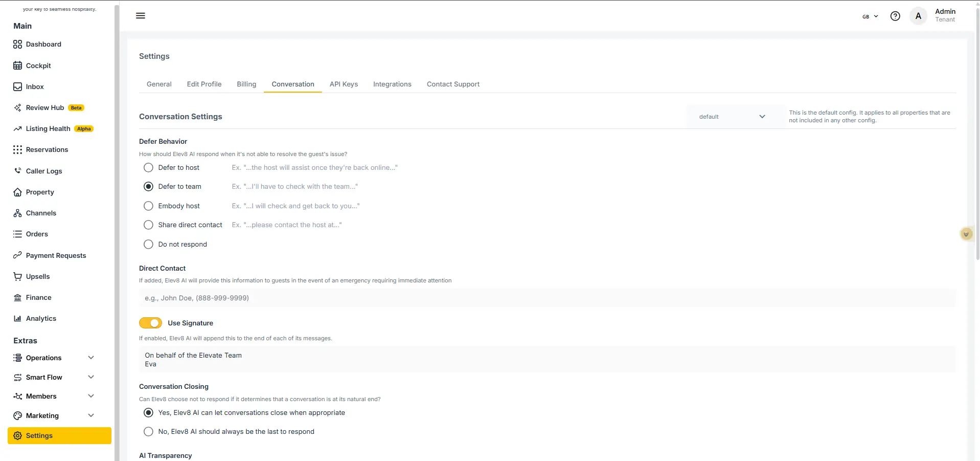The width and height of the screenshot is (980, 461).
Task: Select Share direct contact
Action: tap(148, 225)
